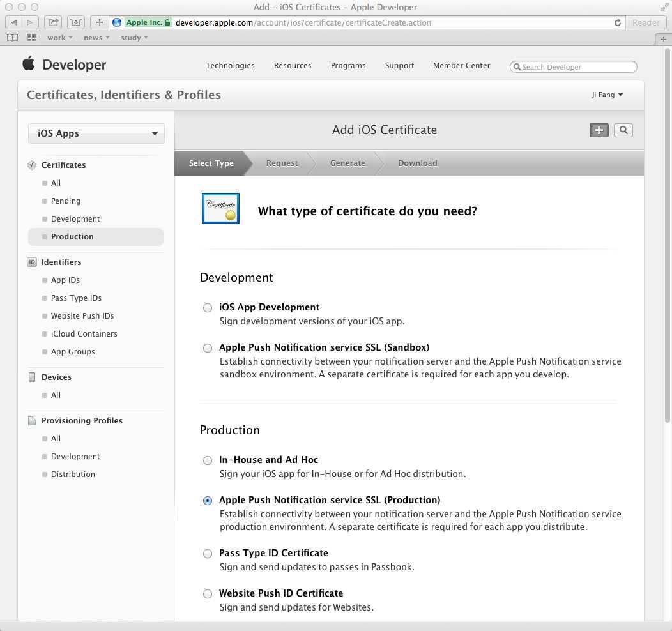Open App Groups in sidebar
672x631 pixels.
tap(73, 352)
